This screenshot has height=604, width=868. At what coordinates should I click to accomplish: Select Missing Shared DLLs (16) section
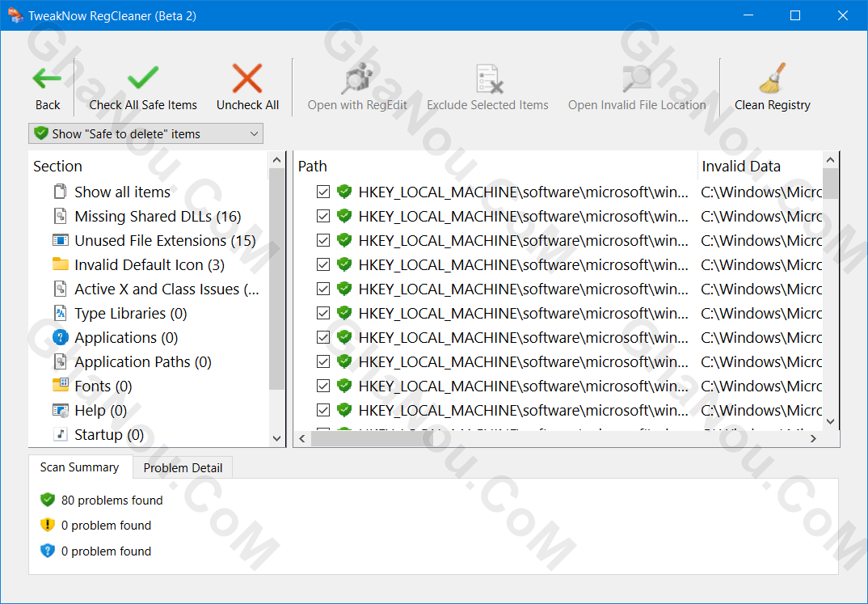(158, 217)
